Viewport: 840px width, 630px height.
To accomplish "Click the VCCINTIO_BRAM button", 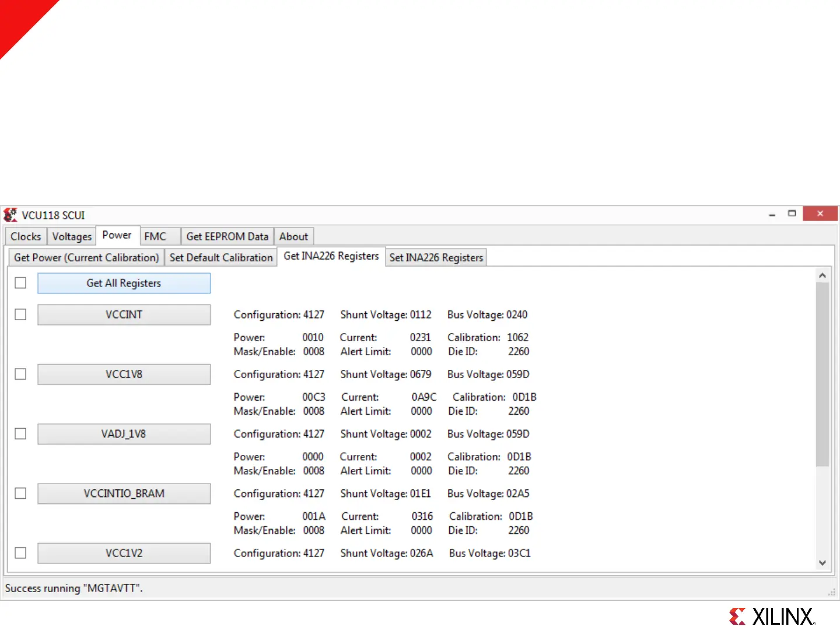I will (x=124, y=494).
